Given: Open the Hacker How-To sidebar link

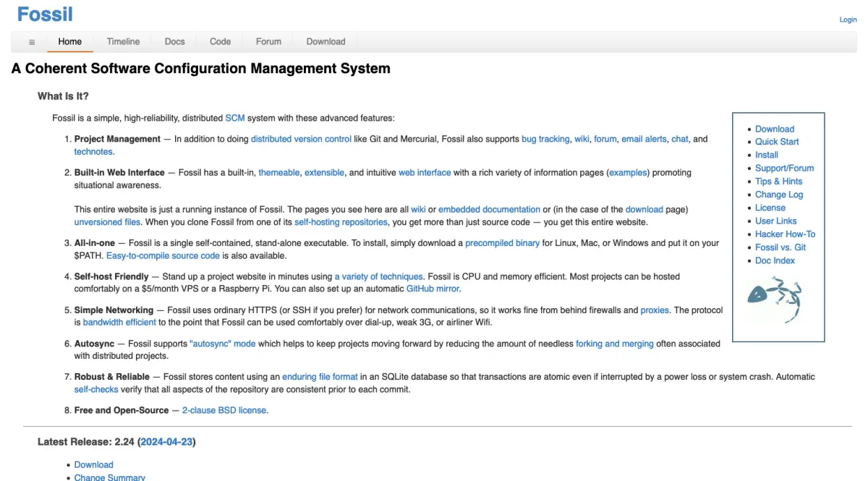Looking at the screenshot, I should (x=786, y=234).
